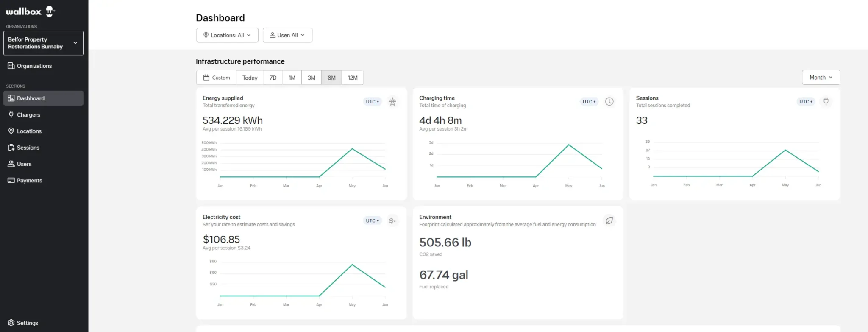This screenshot has width=868, height=332.
Task: Open the Locations: All filter dropdown
Action: [227, 35]
